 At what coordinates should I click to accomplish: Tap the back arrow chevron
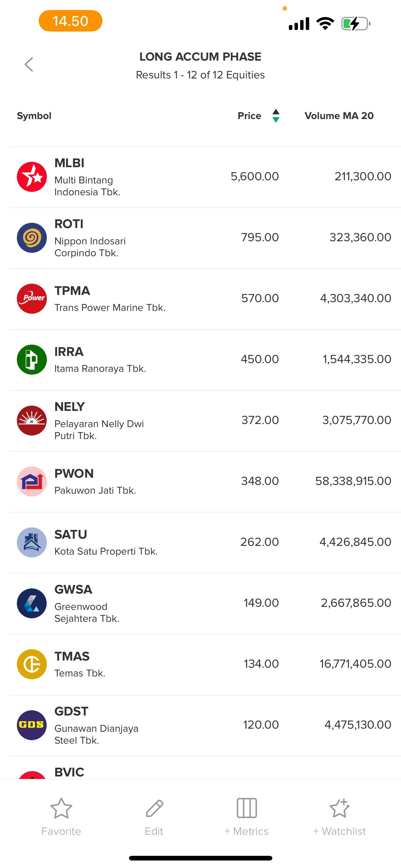(29, 64)
